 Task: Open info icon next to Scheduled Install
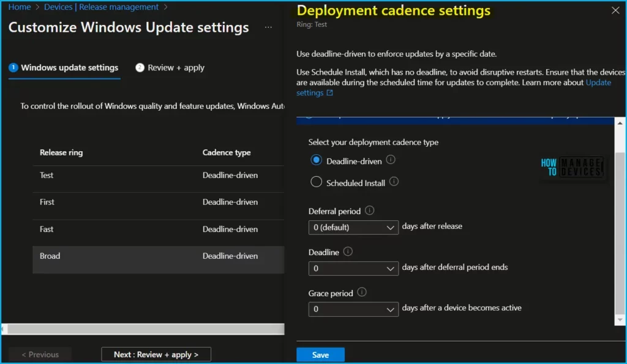click(394, 182)
